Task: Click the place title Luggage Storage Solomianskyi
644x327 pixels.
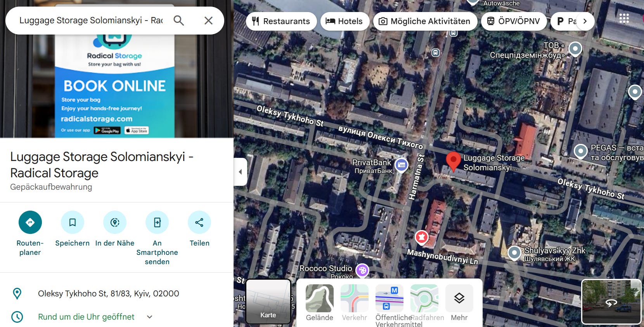Action: [102, 165]
